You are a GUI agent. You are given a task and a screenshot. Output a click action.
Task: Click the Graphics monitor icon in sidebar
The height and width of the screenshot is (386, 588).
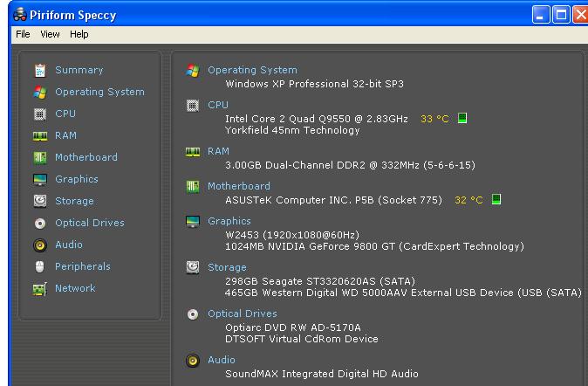tap(40, 179)
